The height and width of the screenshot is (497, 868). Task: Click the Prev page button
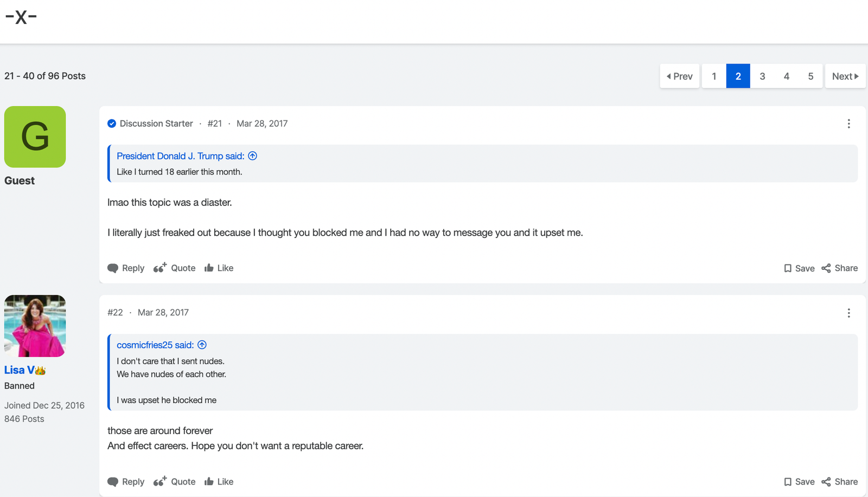tap(680, 76)
